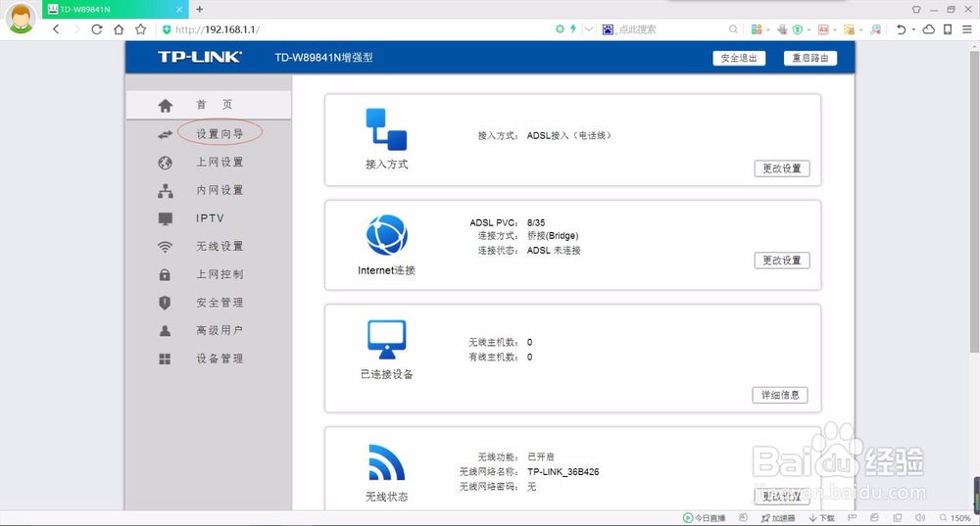Click the monitor icon beside IPTV
Image resolution: width=980 pixels, height=526 pixels.
165,218
